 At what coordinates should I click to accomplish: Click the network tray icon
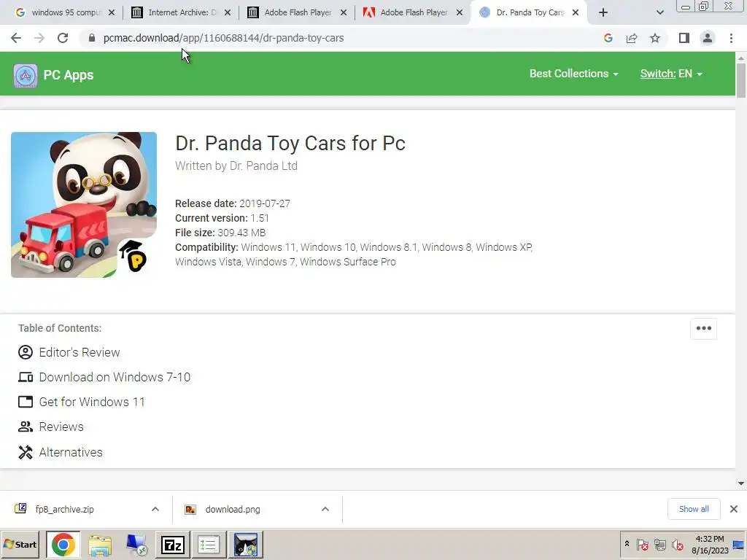(659, 544)
